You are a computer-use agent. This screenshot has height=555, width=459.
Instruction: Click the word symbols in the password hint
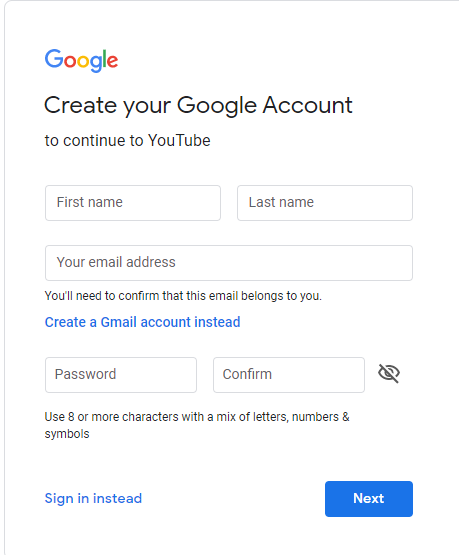(67, 434)
